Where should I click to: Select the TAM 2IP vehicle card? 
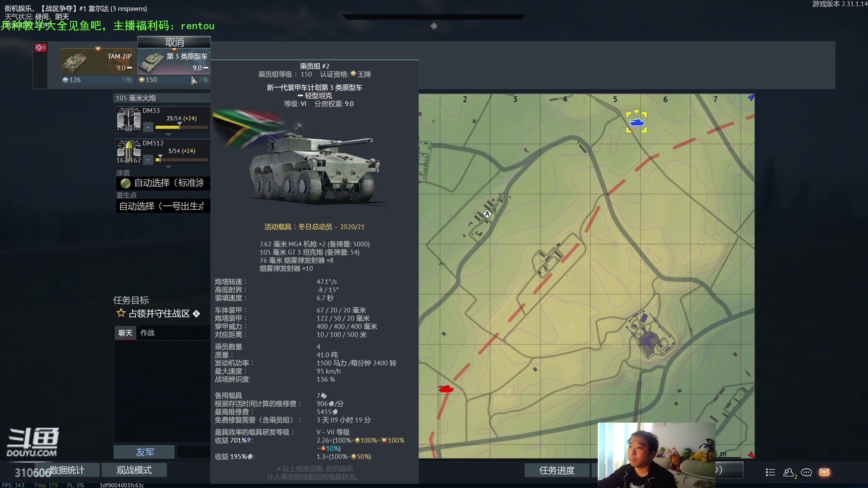click(98, 62)
